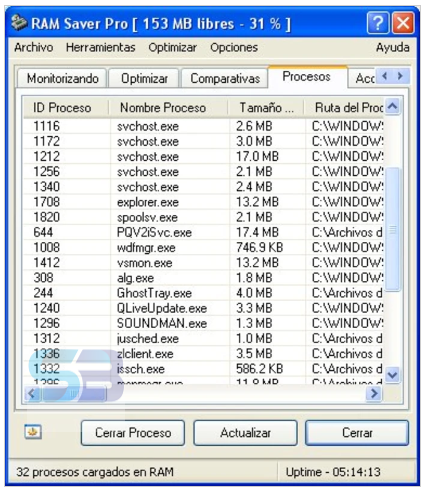Sort by Nombre Proceso column header
The height and width of the screenshot is (493, 424).
point(168,108)
